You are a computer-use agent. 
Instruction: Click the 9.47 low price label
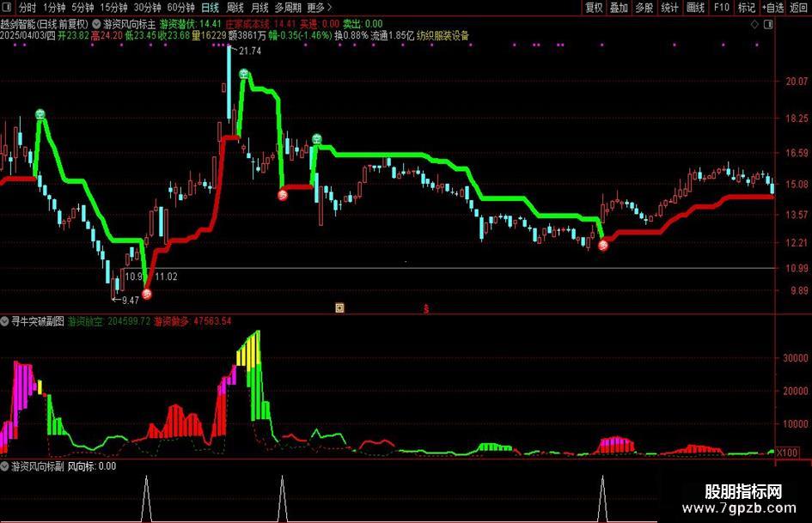pos(130,301)
